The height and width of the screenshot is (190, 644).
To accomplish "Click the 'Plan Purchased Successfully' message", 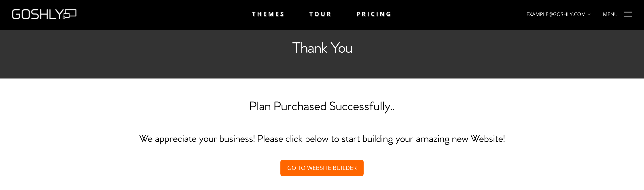I will (322, 106).
